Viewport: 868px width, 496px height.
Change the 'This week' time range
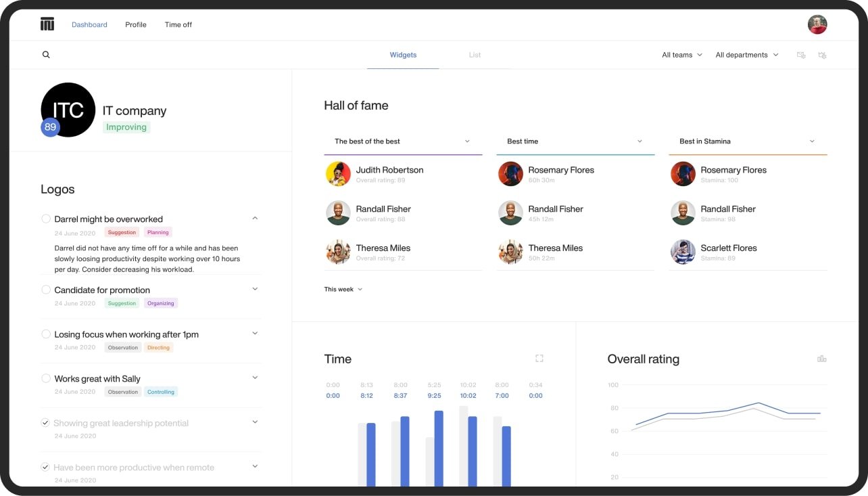point(343,290)
